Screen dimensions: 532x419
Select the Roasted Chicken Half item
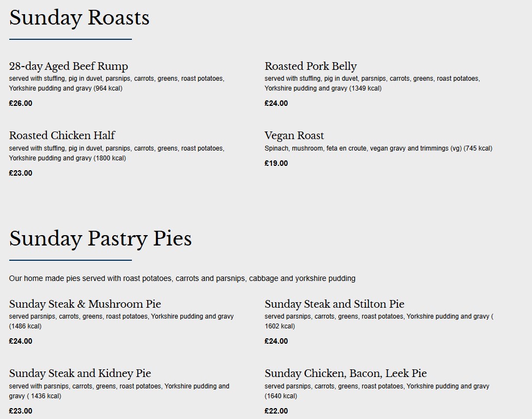62,135
